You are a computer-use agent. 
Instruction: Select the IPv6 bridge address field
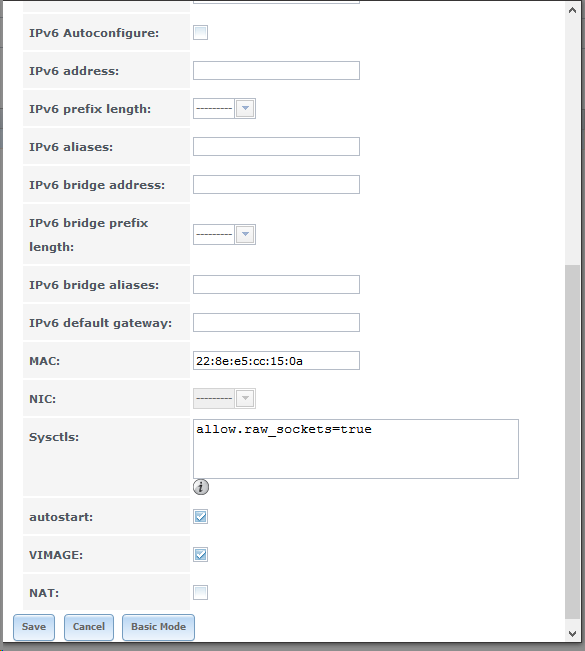click(277, 184)
